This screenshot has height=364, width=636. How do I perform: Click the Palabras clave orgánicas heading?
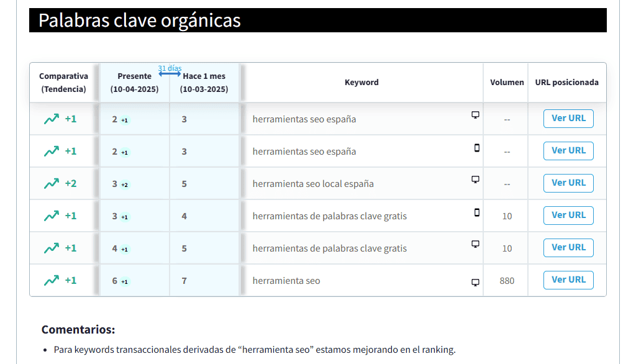click(x=140, y=20)
